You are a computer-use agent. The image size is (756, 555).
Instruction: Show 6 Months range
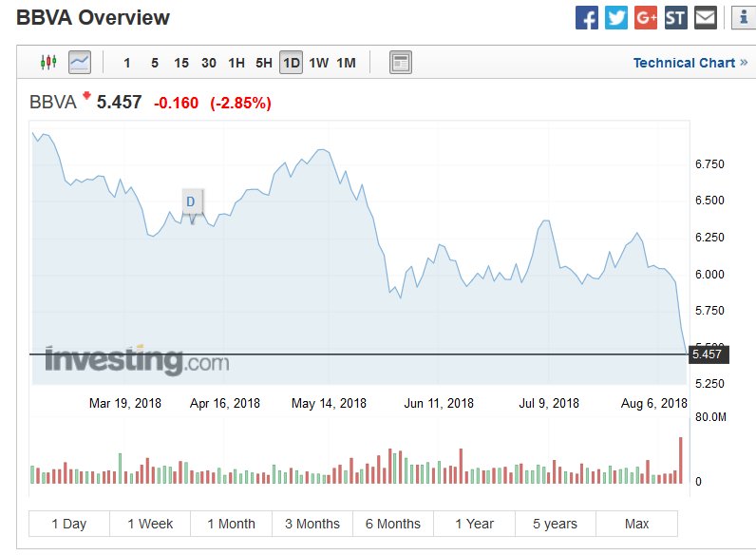click(x=393, y=524)
